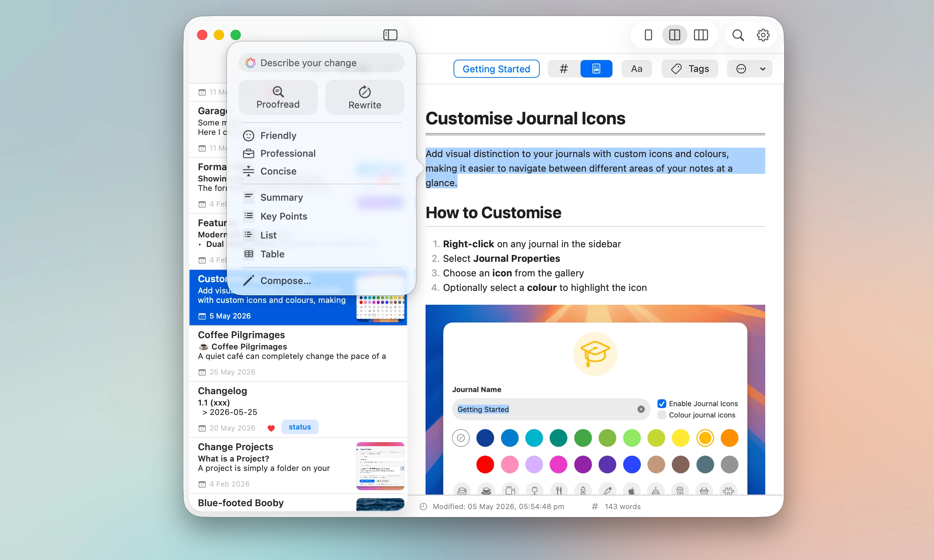Clear the Journal Name field
This screenshot has height=560, width=934.
[x=641, y=409]
